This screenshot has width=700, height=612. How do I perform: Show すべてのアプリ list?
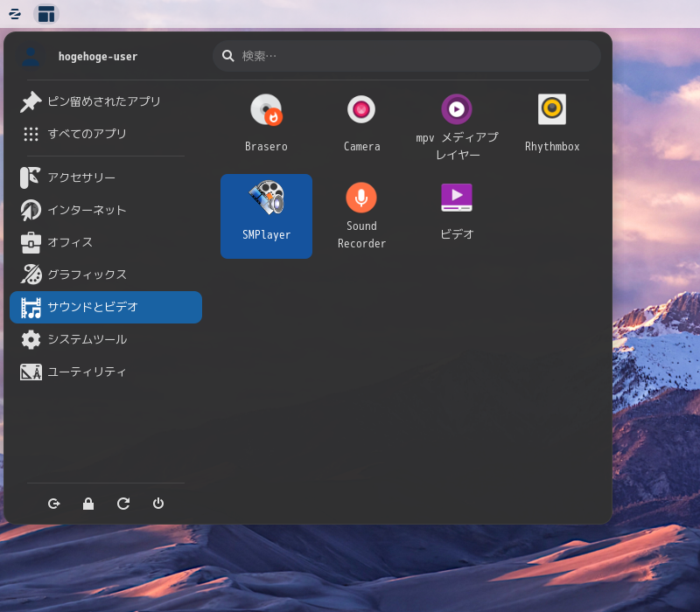tap(106, 134)
